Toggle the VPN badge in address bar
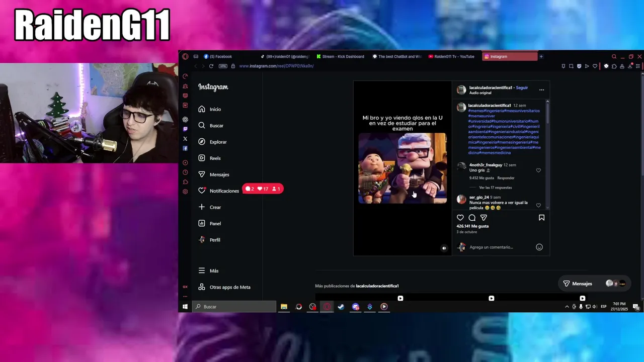This screenshot has width=644, height=362. point(223,66)
